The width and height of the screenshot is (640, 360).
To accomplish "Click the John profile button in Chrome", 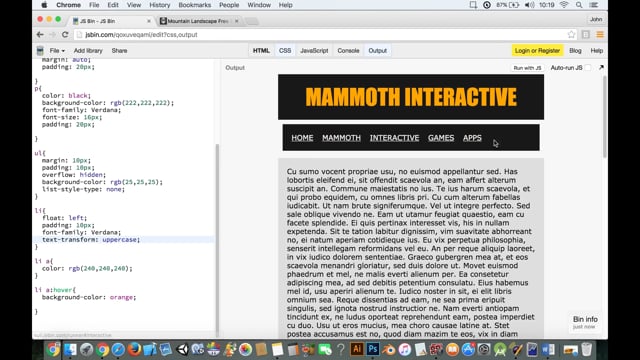I will click(x=596, y=19).
